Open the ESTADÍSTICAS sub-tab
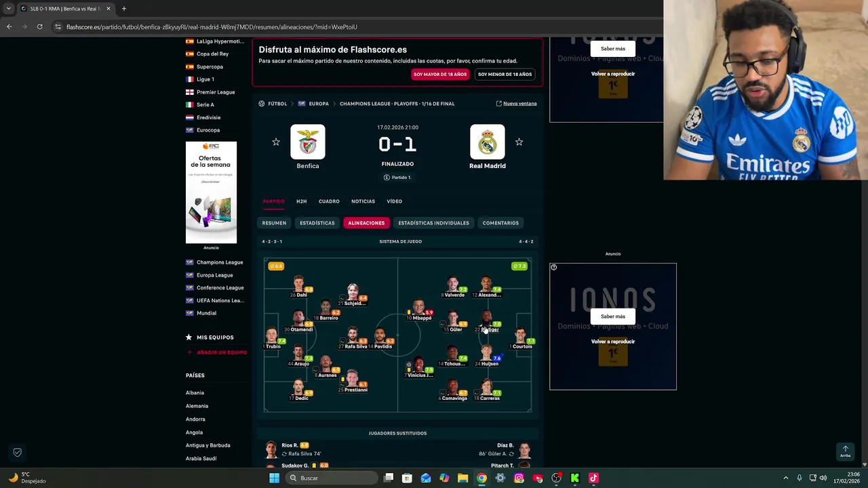 [x=317, y=223]
